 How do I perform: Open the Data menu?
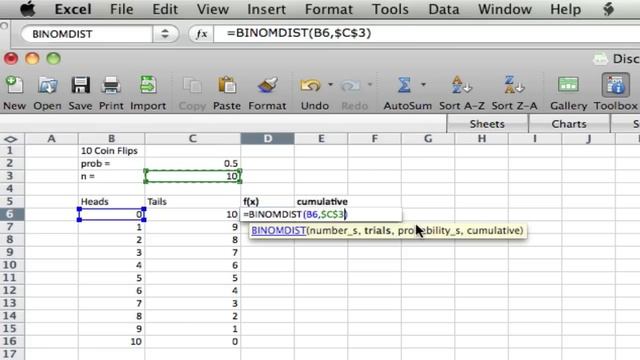pyautogui.click(x=443, y=9)
